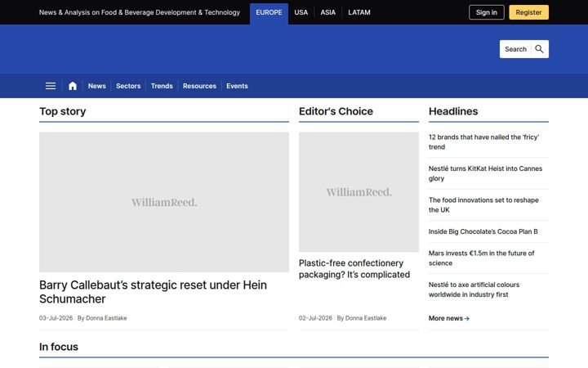Click author Donna Eastlake under Editor's Choice
588x368 pixels.
(366, 318)
